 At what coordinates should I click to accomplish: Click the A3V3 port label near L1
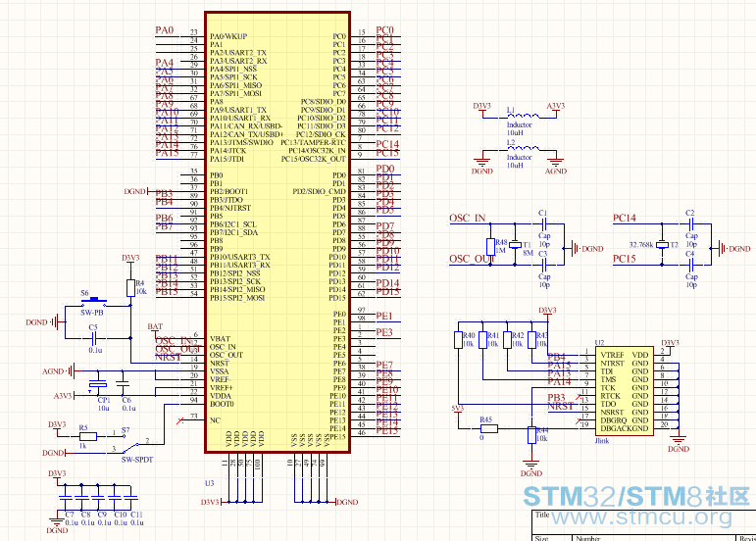[556, 106]
